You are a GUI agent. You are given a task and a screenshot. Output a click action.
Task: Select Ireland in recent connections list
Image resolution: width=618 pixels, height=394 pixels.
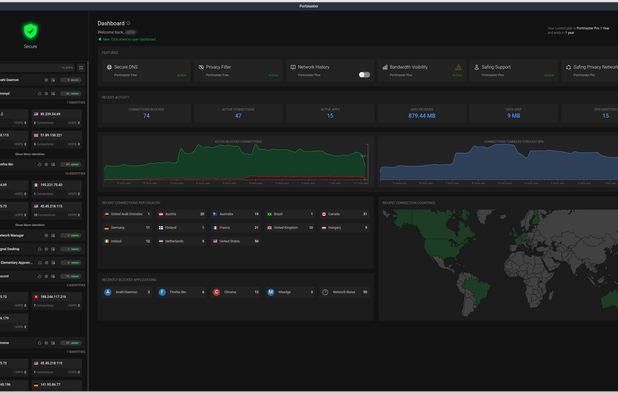click(x=127, y=241)
